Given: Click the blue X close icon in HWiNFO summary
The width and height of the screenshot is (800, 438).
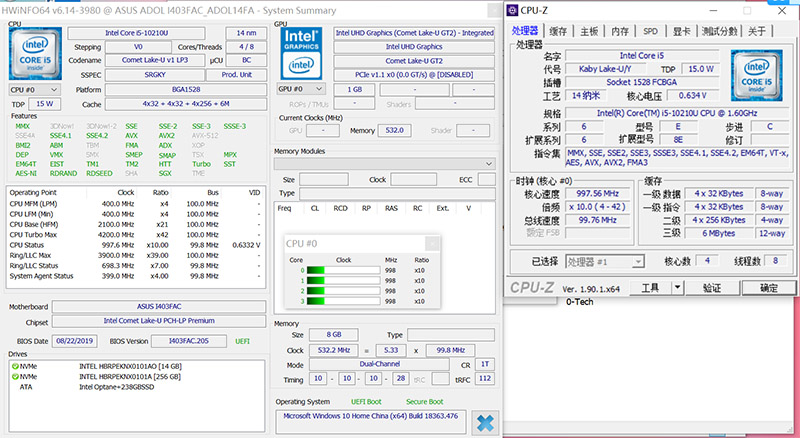Looking at the screenshot, I should click(x=485, y=423).
